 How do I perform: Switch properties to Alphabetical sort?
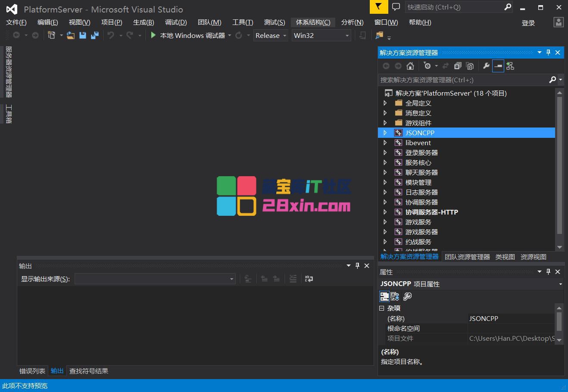pos(395,296)
